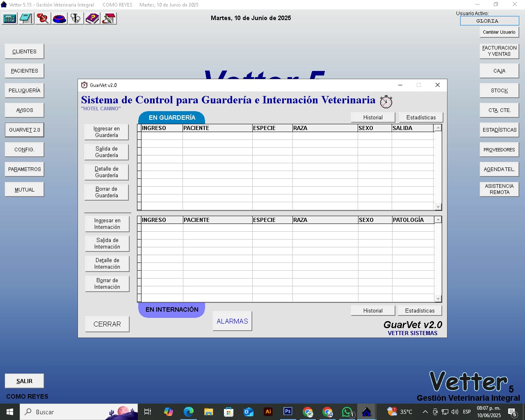Click Detalle de Internación
Screen dimensions: 525x420
107,264
